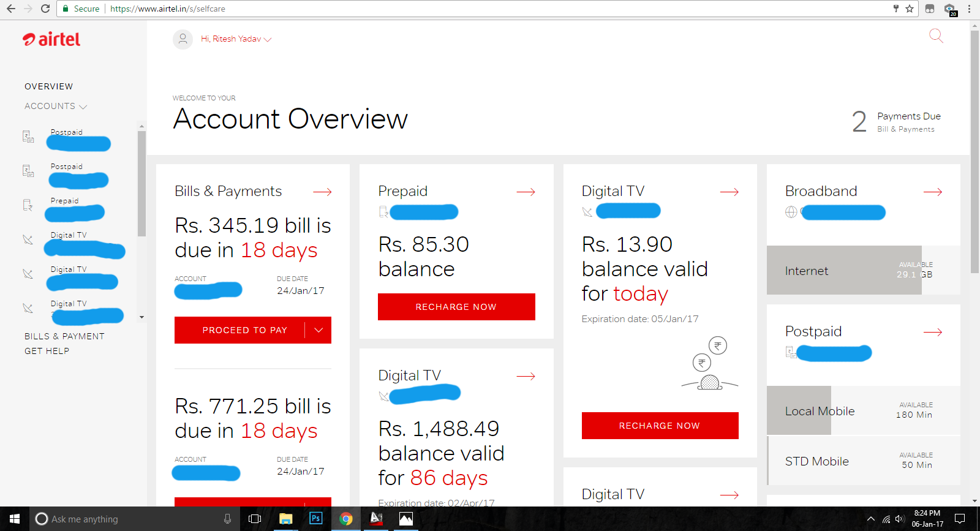
Task: Click RECHARGE NOW on Prepaid card
Action: pyautogui.click(x=456, y=307)
